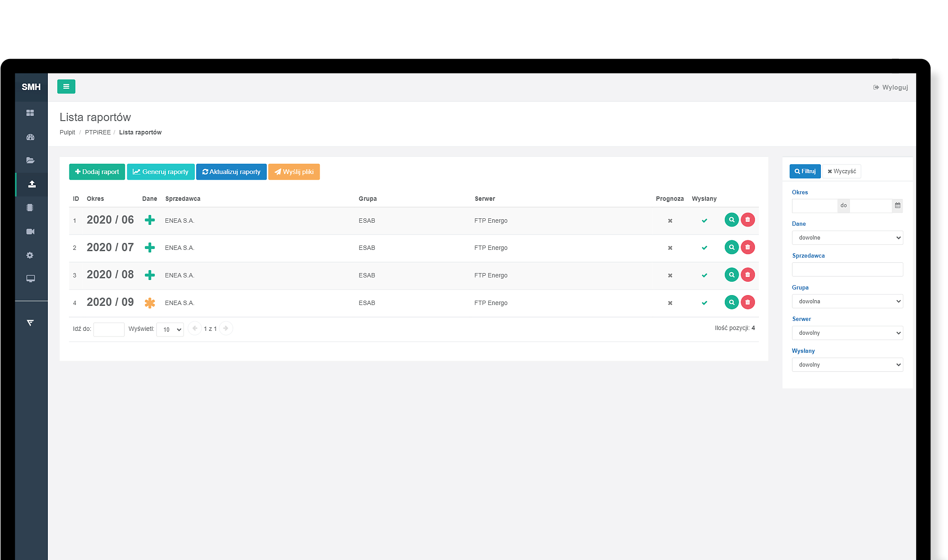Go to the PTPiREE breadcrumb
The width and height of the screenshot is (948, 560).
click(x=98, y=132)
